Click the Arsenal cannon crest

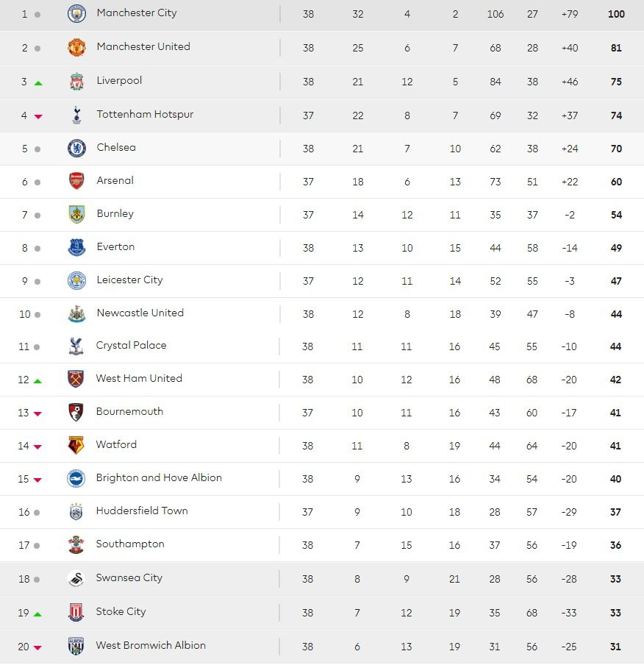tap(76, 181)
